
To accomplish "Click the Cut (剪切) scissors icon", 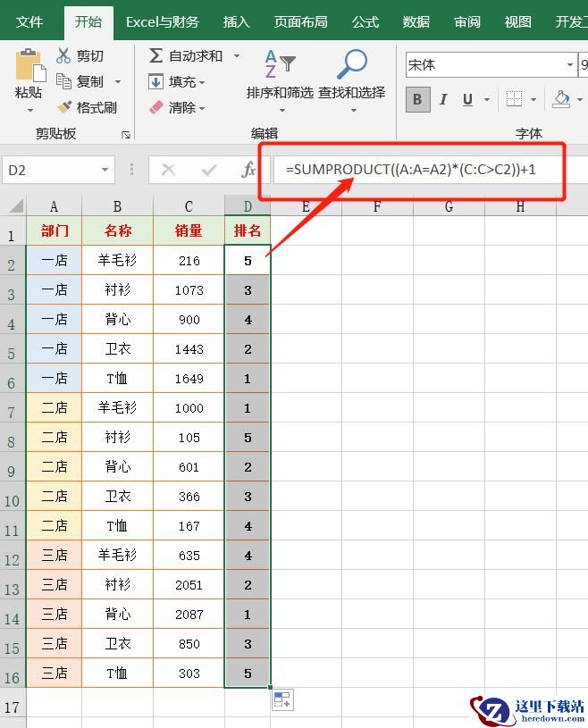I will 63,55.
